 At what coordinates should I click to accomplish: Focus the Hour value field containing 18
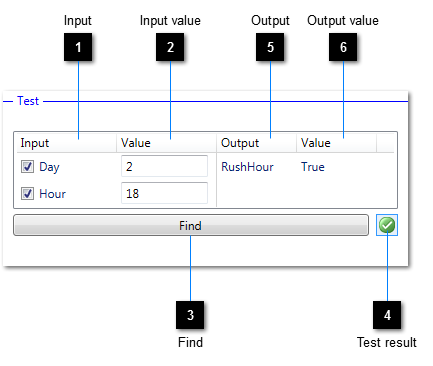(x=164, y=193)
